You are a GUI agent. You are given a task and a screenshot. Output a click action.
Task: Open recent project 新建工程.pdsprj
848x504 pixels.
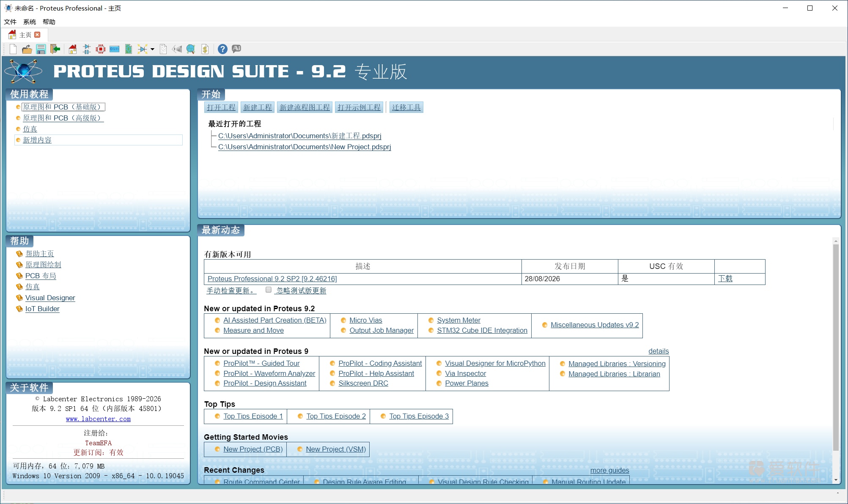click(x=300, y=136)
